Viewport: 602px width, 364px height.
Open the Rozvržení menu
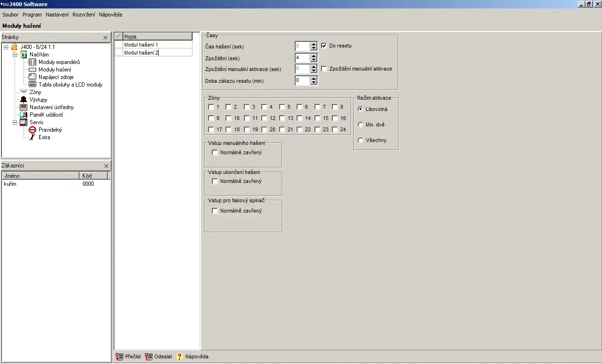(84, 15)
